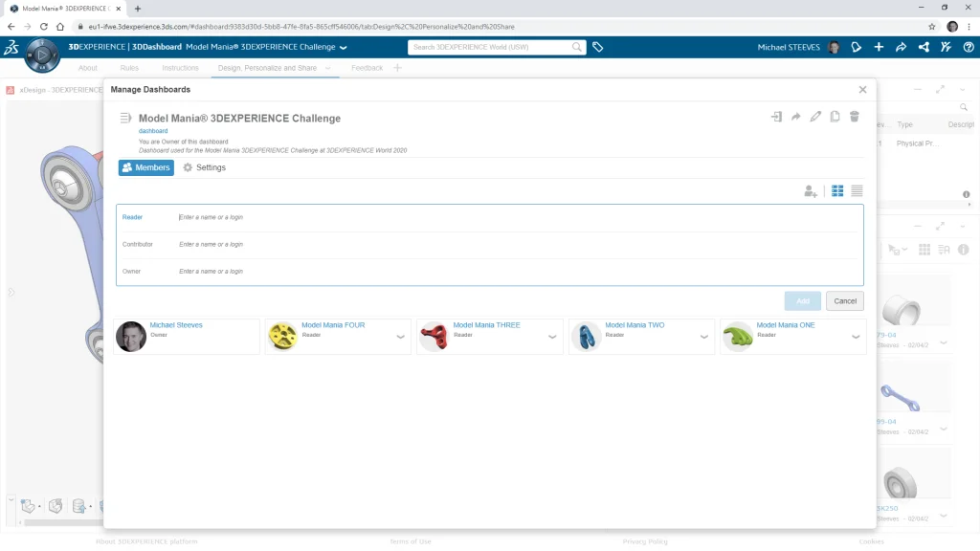Screen dimensions: 980x551
Task: Open the Model Mania ONE member link
Action: tap(786, 325)
